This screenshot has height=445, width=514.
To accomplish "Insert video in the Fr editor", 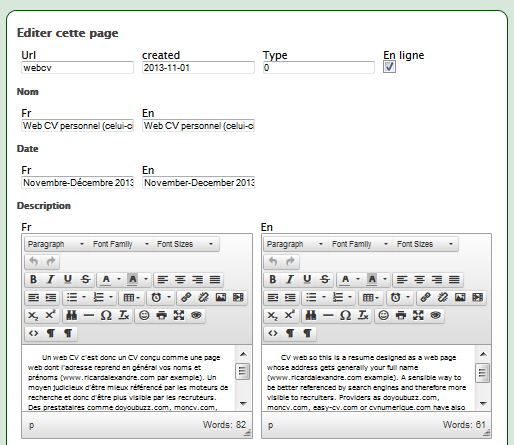I will click(x=238, y=297).
